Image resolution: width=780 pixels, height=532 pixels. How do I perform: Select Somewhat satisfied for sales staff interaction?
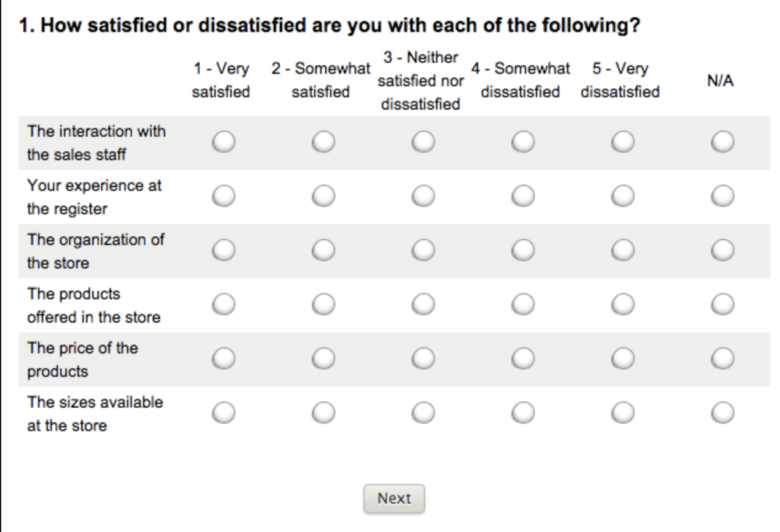click(x=323, y=143)
